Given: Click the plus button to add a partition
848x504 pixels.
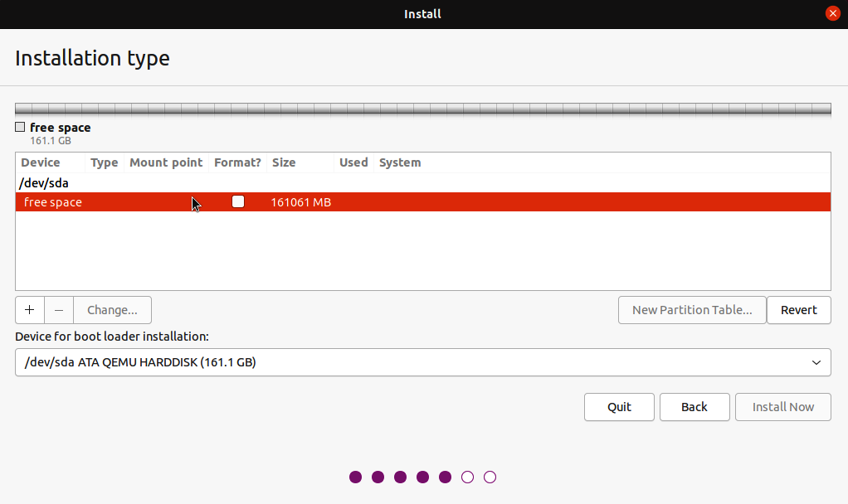Looking at the screenshot, I should [29, 309].
